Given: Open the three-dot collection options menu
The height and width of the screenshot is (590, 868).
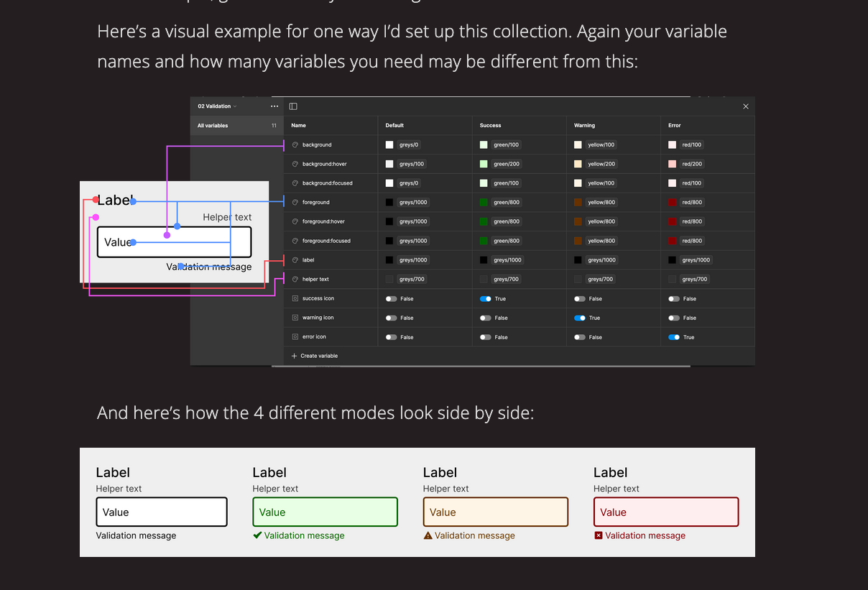Looking at the screenshot, I should (274, 106).
